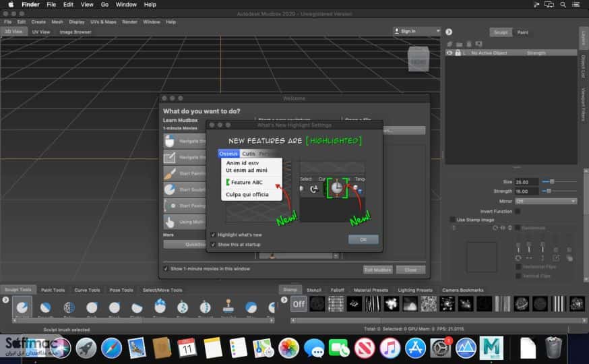This screenshot has height=364, width=589.
Task: Click OK in What's New Highlight Settings
Action: click(x=363, y=240)
